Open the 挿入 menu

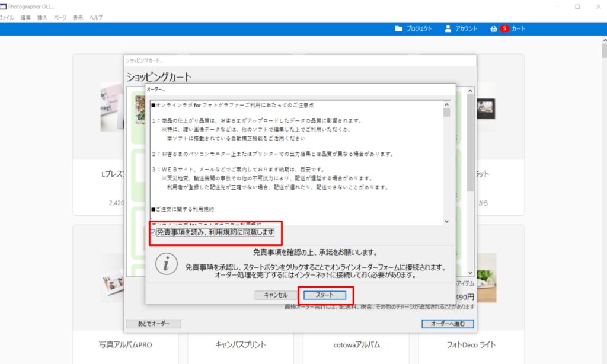point(43,18)
